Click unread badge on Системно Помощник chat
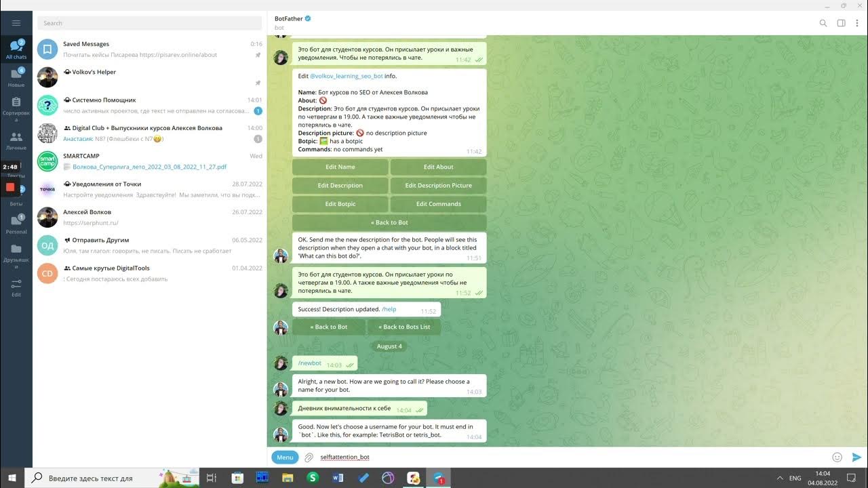The image size is (868, 488). (258, 110)
